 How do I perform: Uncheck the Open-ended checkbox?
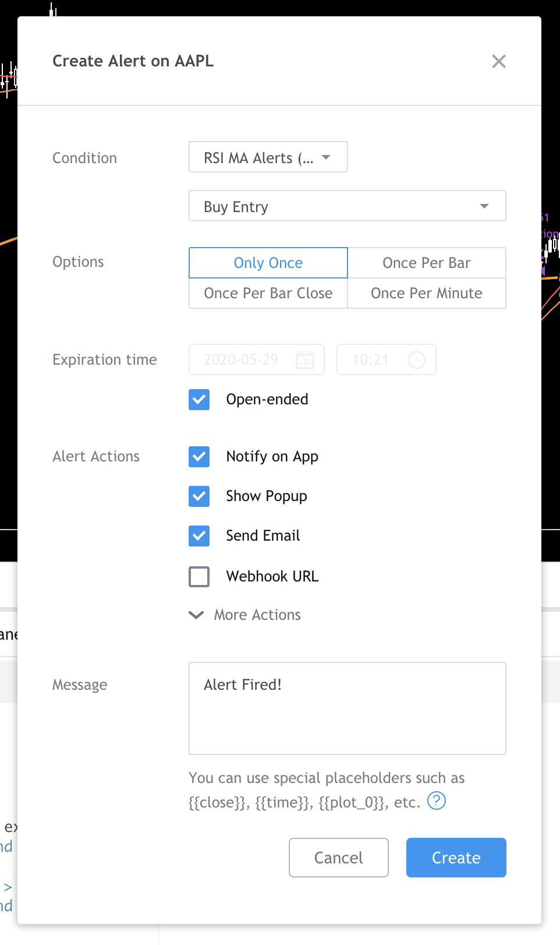point(199,400)
